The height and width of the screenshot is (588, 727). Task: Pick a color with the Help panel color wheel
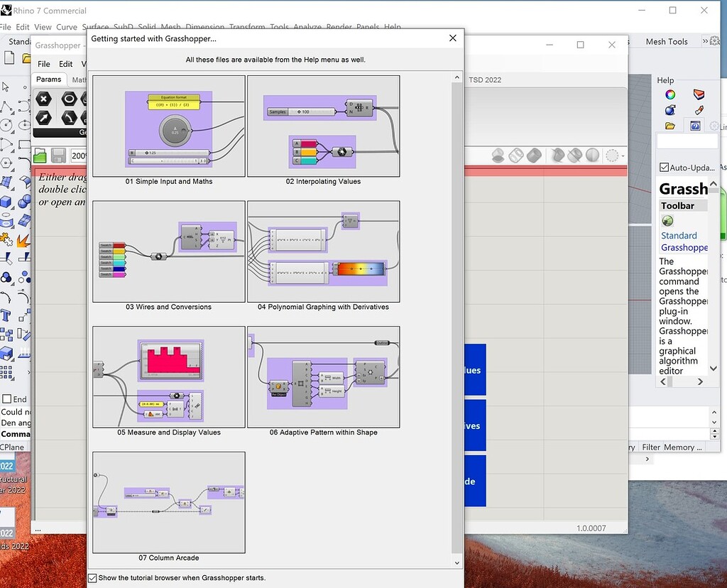coord(670,95)
